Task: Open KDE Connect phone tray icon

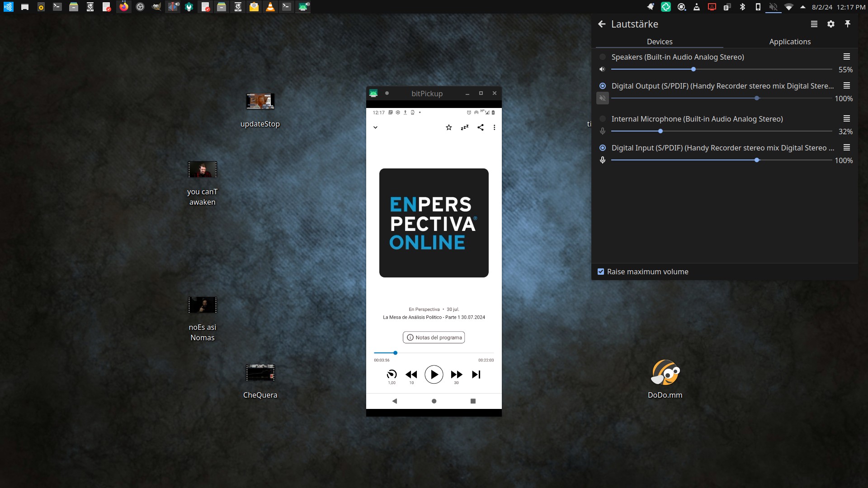Action: point(758,7)
